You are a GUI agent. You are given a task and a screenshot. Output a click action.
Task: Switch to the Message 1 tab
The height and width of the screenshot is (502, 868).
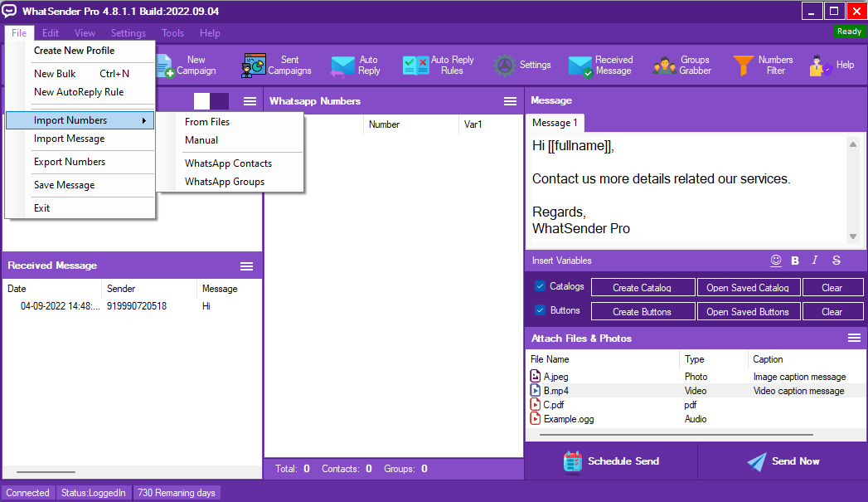(555, 123)
